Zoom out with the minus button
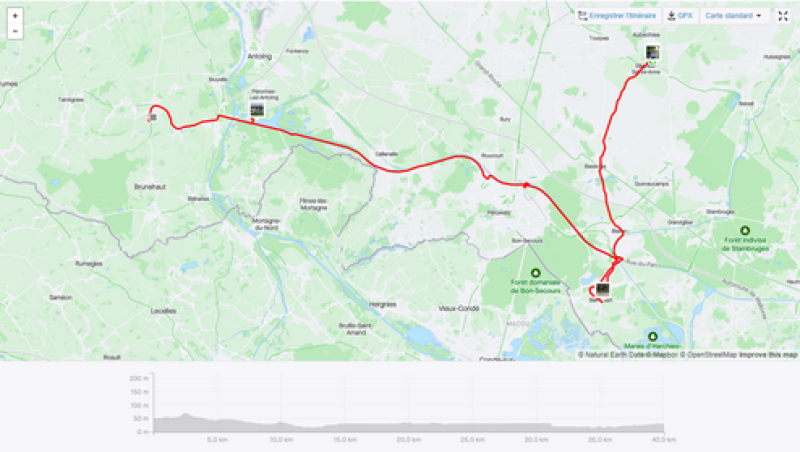Image resolution: width=800 pixels, height=452 pixels. coord(15,31)
